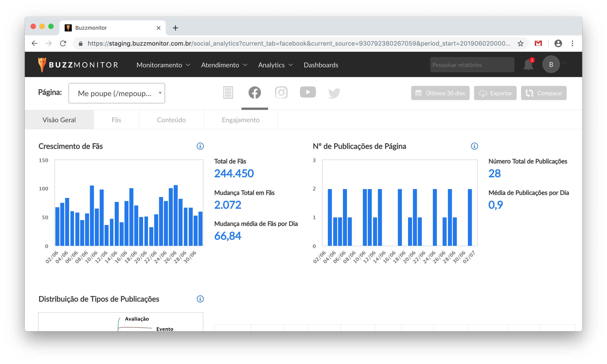Focus the Pesquisar relatórios search field
Screen dimensions: 607x364
[472, 65]
